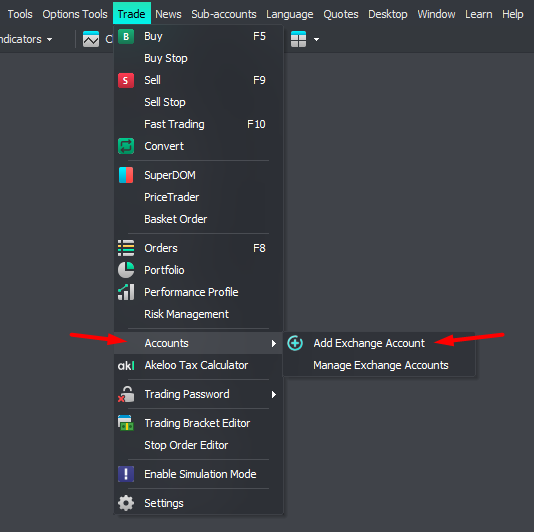Open the Sub-accounts menu
The width and height of the screenshot is (534, 532).
[x=224, y=14]
